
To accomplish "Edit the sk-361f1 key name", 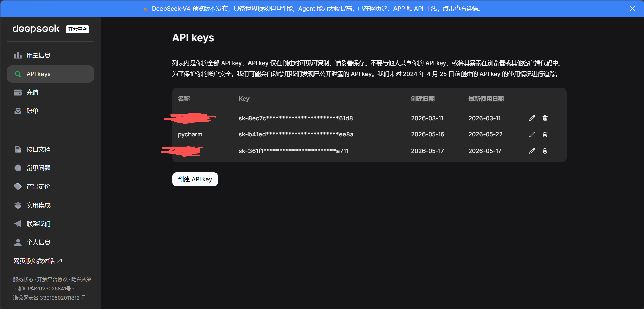I will click(x=532, y=151).
